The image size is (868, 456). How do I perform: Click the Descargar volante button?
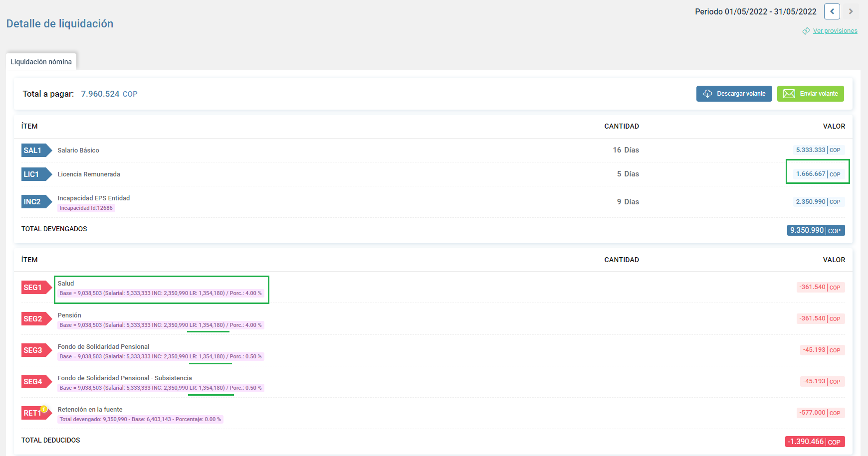coord(734,94)
